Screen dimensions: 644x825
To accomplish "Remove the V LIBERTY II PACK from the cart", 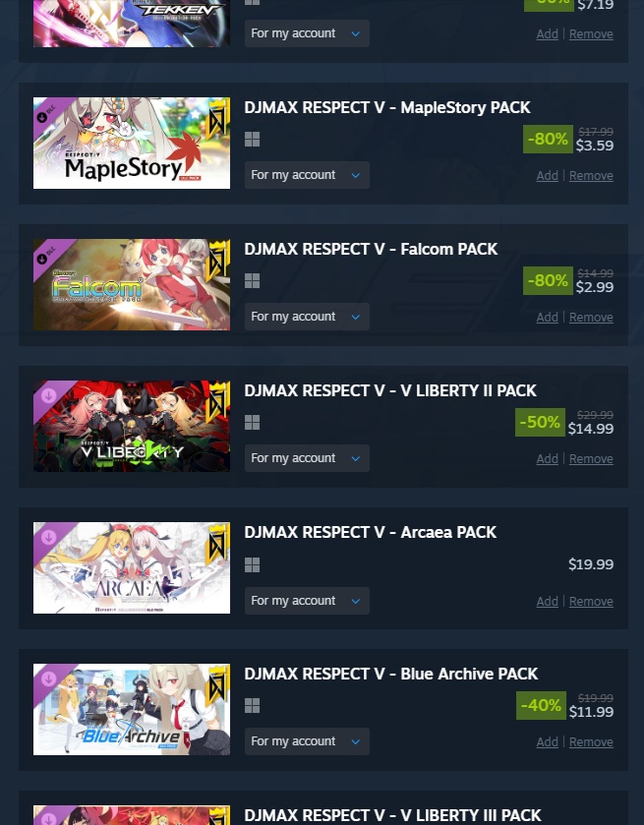I will click(x=591, y=459).
